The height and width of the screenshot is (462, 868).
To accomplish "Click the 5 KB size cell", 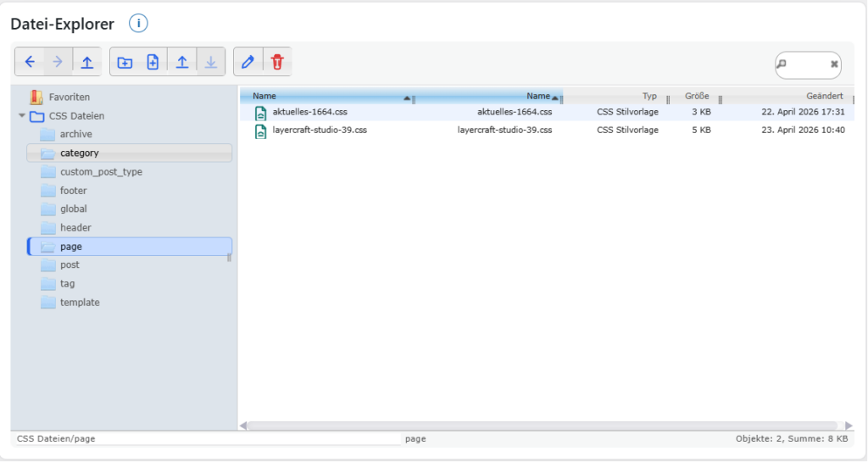I will click(701, 130).
